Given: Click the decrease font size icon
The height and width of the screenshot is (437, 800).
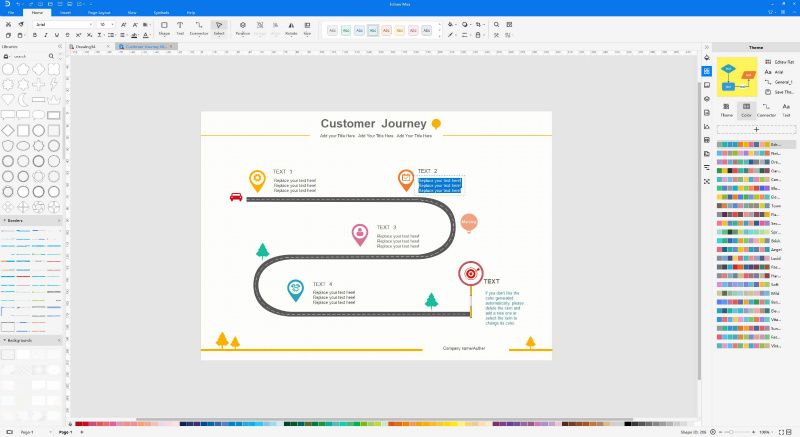Looking at the screenshot, I should [x=135, y=24].
